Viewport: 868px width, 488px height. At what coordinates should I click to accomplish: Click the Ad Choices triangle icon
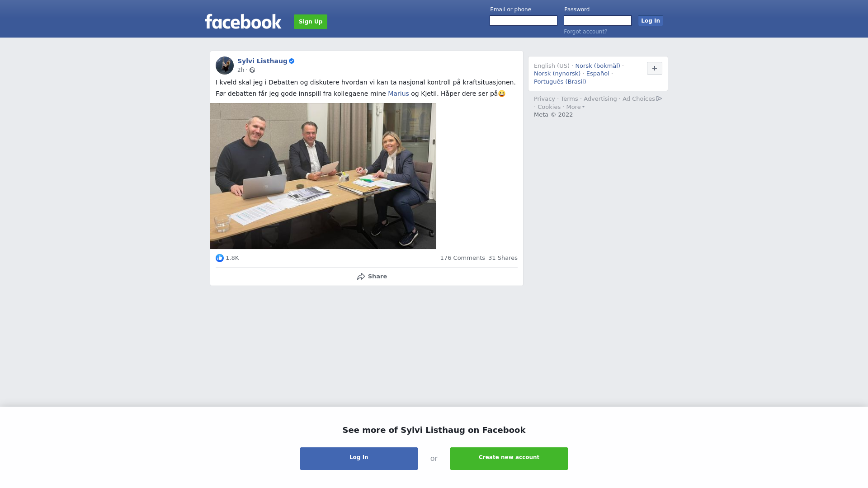tap(659, 99)
